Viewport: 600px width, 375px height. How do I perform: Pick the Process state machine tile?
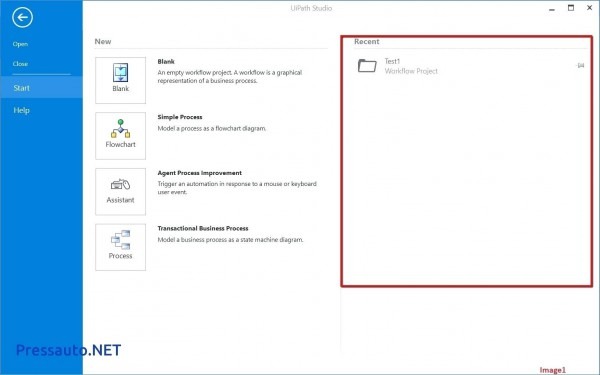point(121,247)
